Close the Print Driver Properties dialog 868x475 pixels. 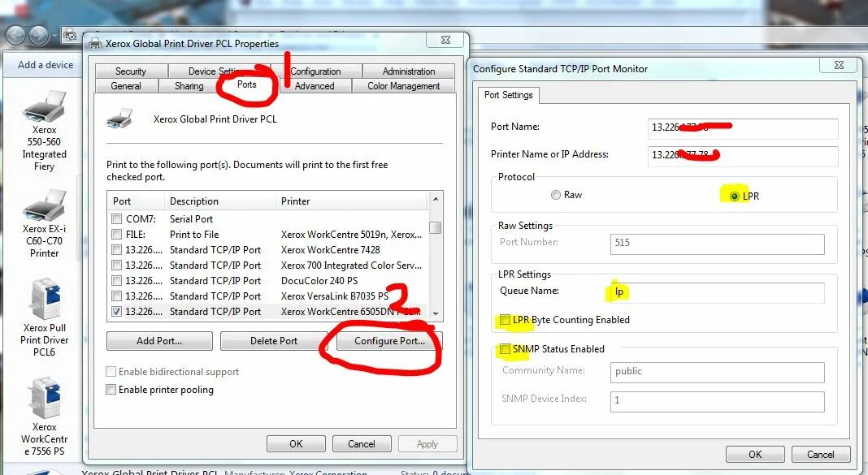pos(445,40)
